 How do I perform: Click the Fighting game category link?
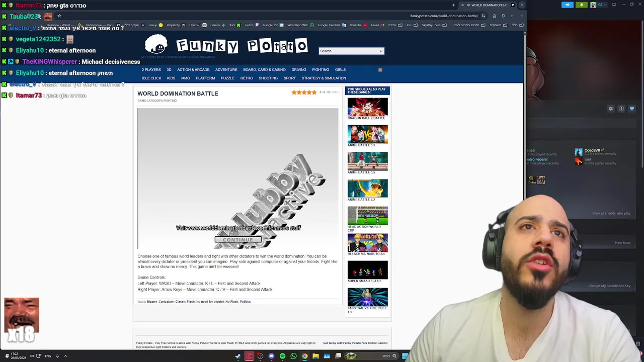(170, 101)
